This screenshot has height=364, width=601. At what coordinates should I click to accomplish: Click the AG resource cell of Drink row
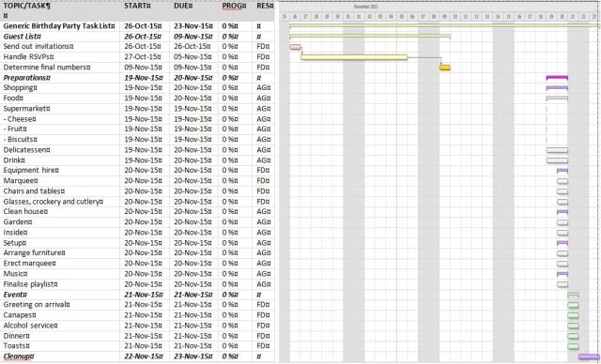click(264, 160)
